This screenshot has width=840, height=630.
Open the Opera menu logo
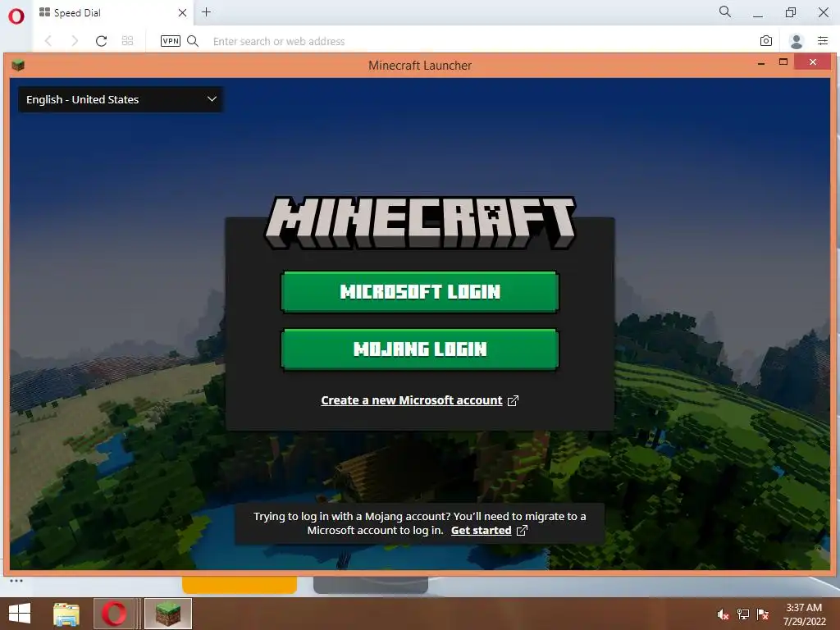(x=16, y=16)
